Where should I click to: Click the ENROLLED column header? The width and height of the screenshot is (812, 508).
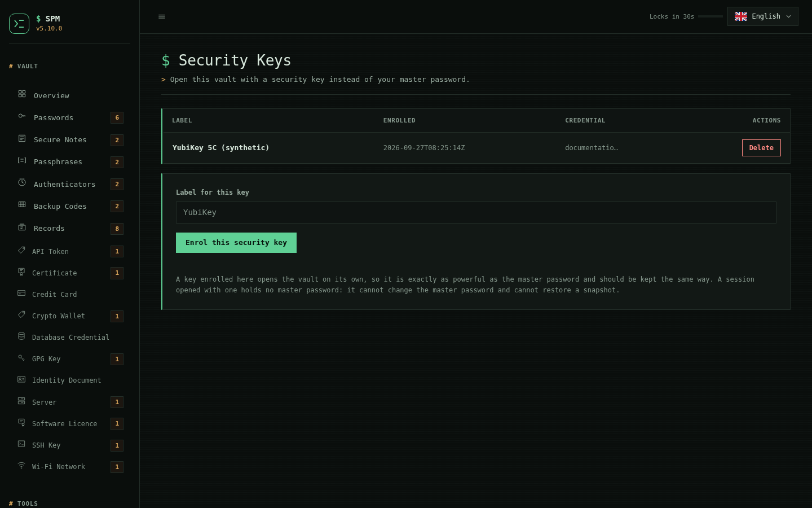399,120
